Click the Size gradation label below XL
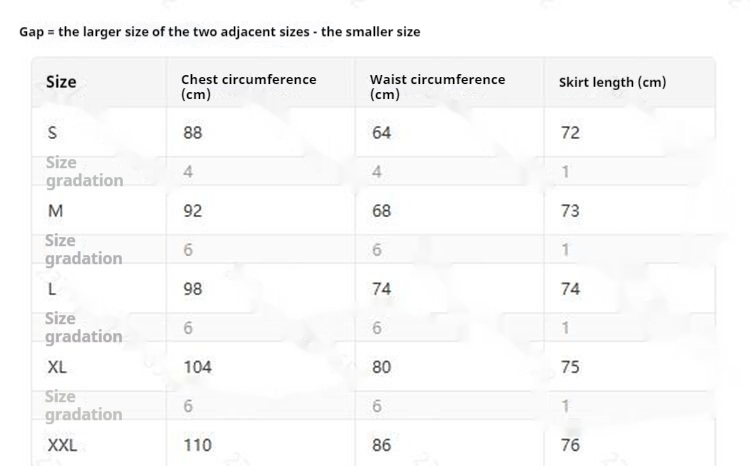Viewport: 750px width, 466px height. point(84,405)
